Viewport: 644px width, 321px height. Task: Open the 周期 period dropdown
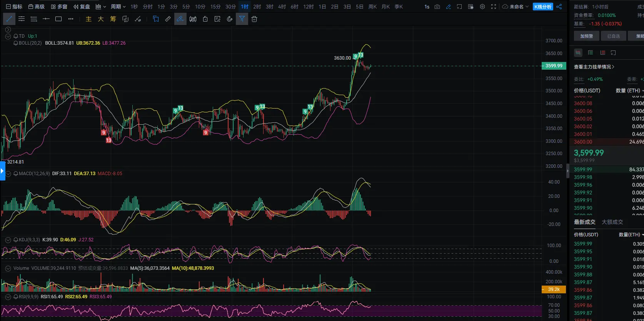(x=118, y=7)
